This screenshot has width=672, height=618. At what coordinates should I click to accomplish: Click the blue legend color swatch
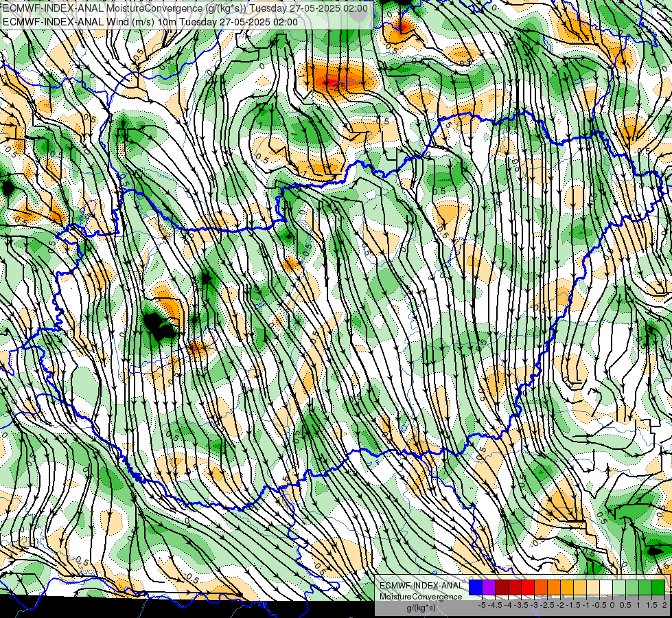(476, 588)
